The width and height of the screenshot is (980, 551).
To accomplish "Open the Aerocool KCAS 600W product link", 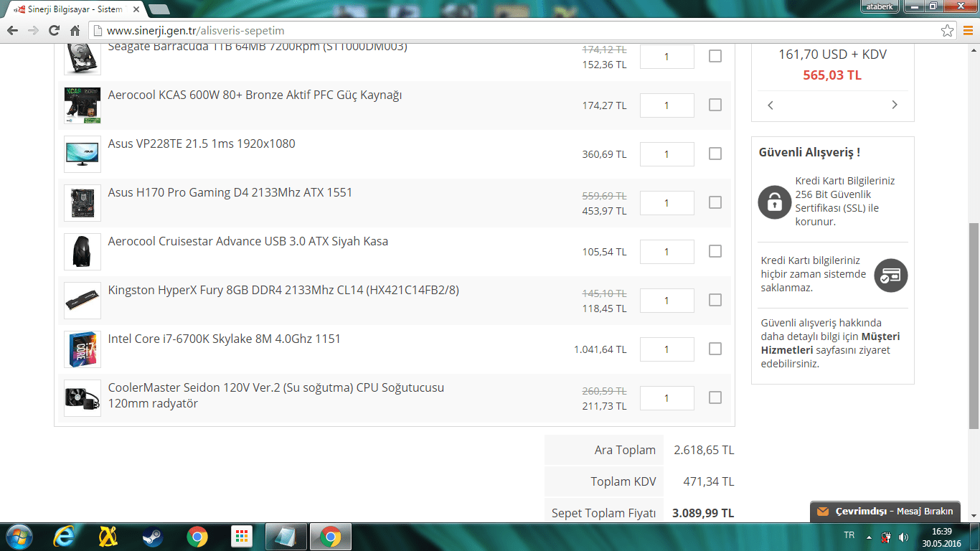I will click(x=255, y=95).
